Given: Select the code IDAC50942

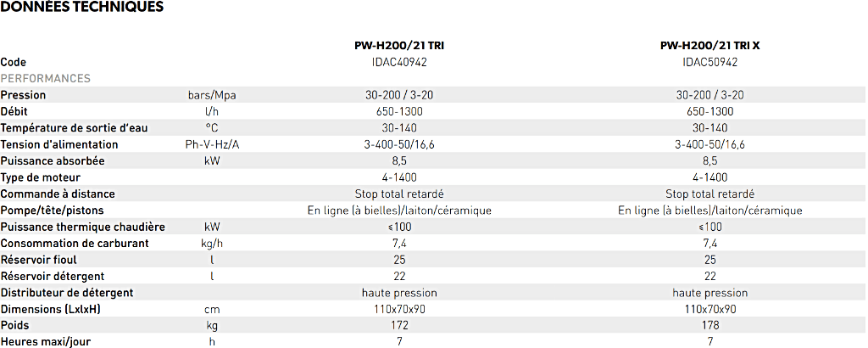Looking at the screenshot, I should coord(709,62).
